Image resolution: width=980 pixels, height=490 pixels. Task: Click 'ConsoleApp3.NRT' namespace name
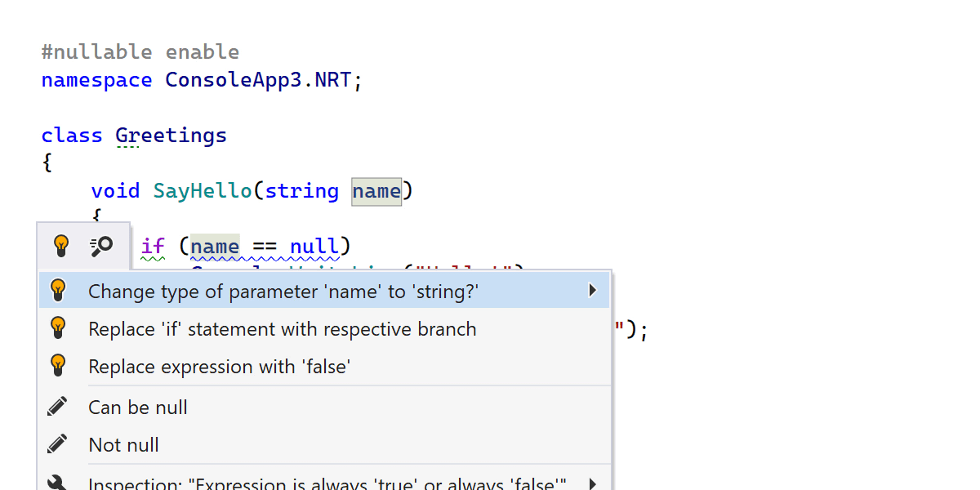258,80
